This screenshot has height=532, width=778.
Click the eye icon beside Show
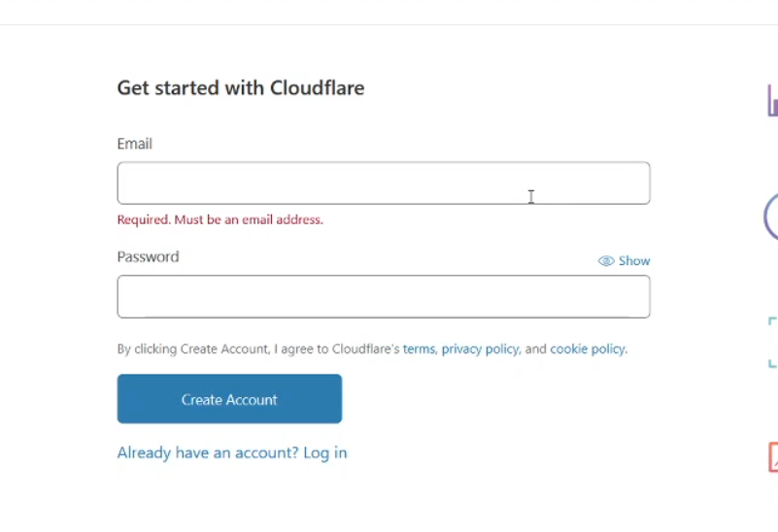606,261
